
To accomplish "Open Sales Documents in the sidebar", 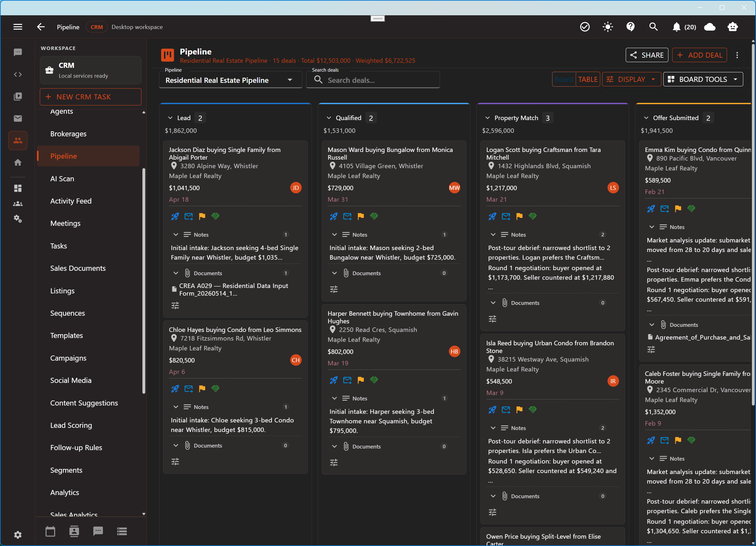I will coord(78,268).
